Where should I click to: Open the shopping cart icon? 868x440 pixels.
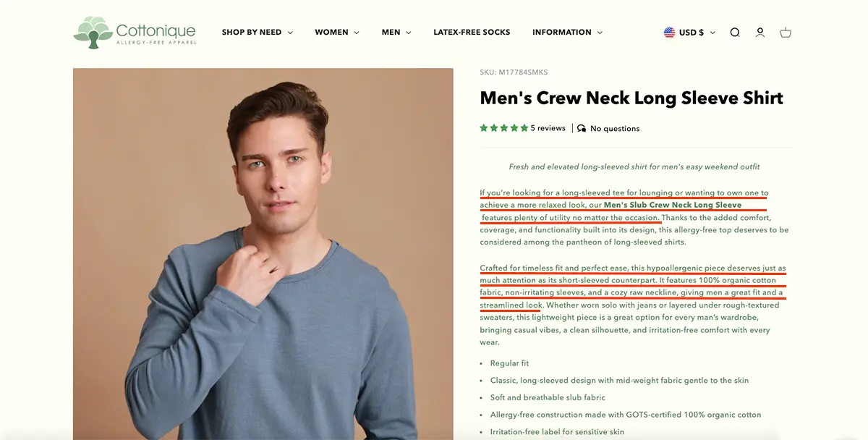click(786, 33)
